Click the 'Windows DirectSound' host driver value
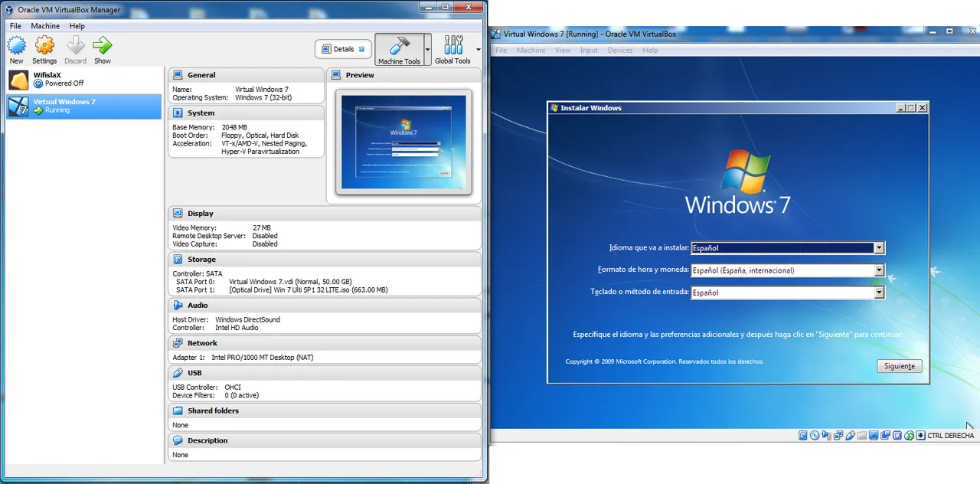The width and height of the screenshot is (980, 484). 248,319
